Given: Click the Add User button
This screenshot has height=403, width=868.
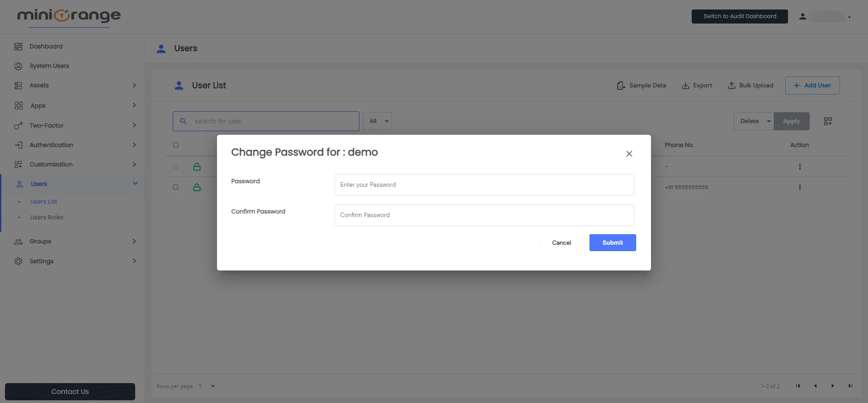Looking at the screenshot, I should coord(812,85).
